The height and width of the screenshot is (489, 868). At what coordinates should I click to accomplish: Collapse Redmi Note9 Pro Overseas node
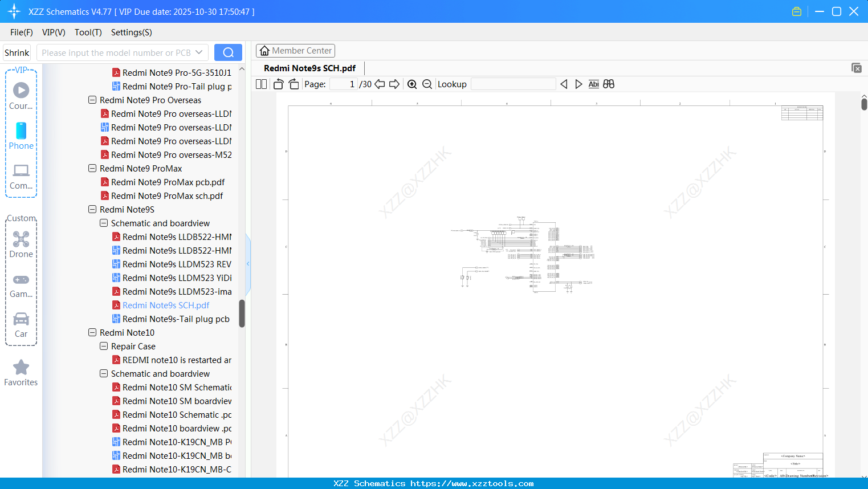[92, 100]
